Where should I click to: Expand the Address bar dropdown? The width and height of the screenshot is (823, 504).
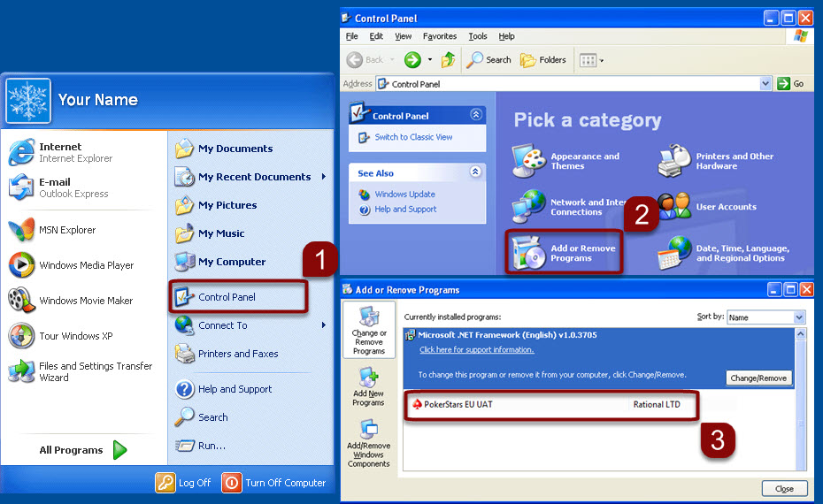tap(765, 83)
